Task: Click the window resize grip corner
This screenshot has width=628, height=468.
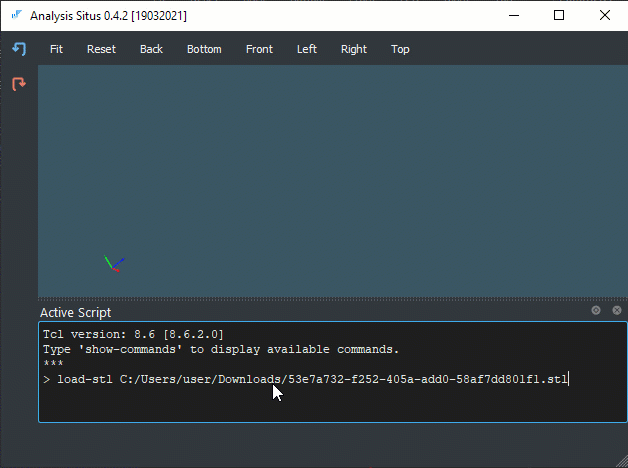Action: pos(622,462)
